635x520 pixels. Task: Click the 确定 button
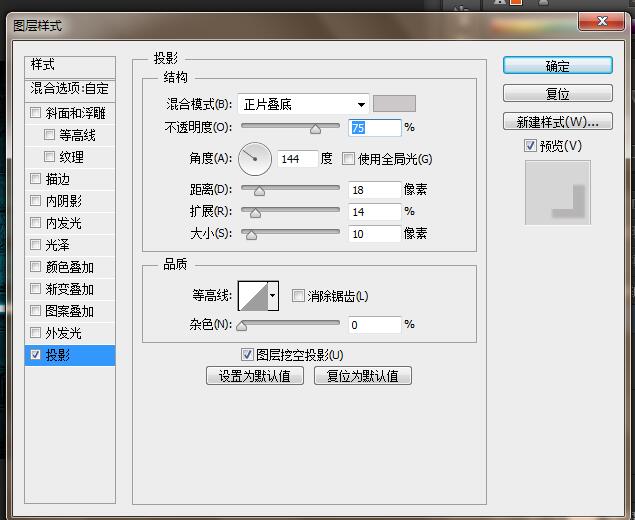(558, 66)
